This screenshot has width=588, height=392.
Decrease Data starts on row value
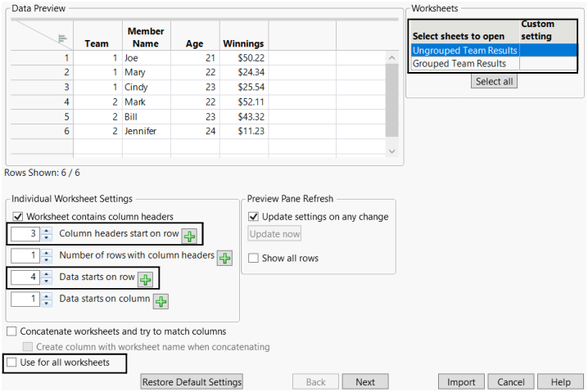click(47, 282)
